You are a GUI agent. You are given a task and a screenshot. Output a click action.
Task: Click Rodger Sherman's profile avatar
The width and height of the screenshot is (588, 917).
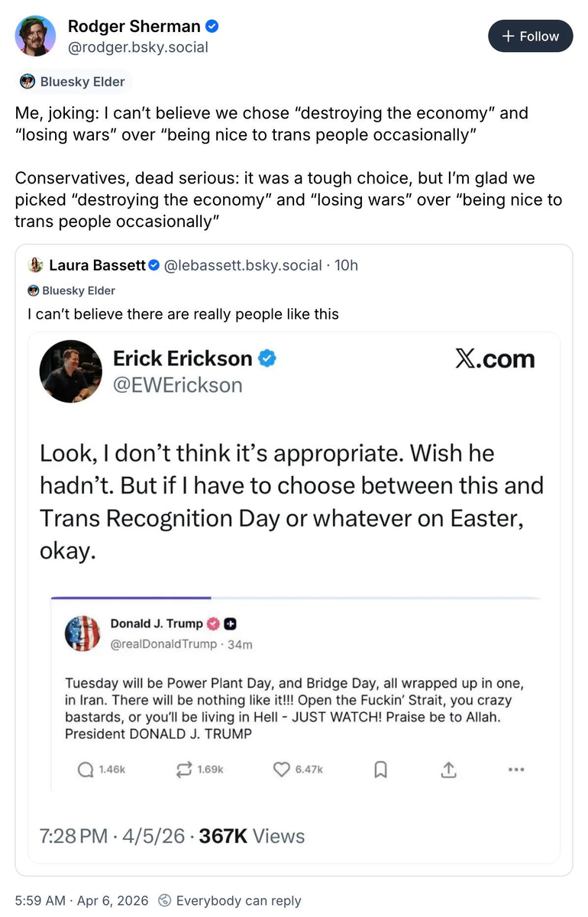click(35, 36)
